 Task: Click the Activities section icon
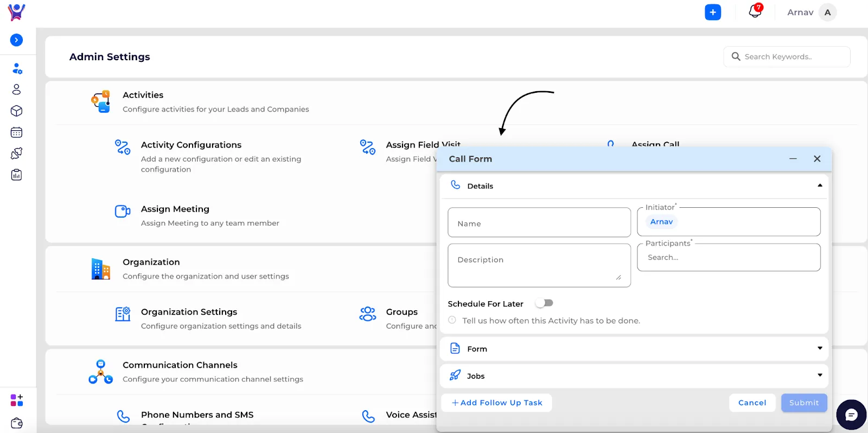[101, 101]
